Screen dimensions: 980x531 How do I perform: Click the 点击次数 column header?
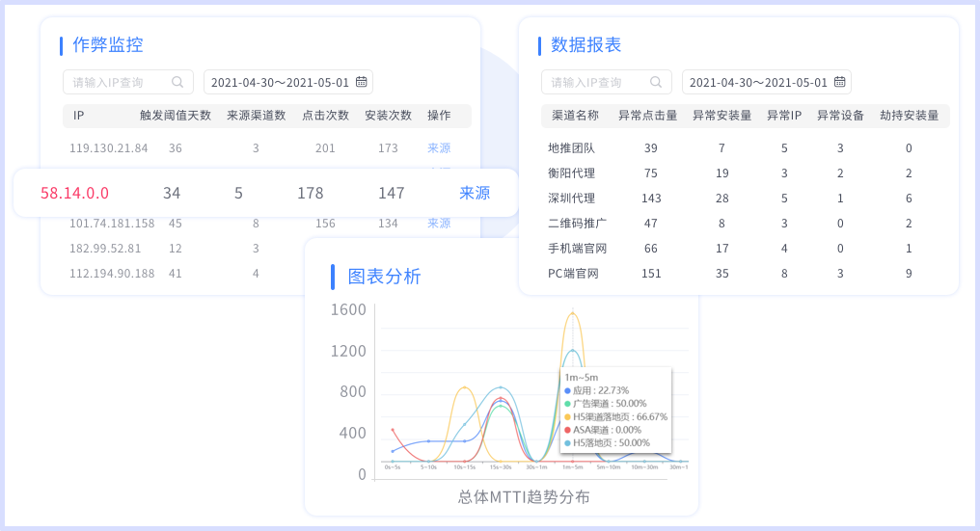click(x=325, y=116)
